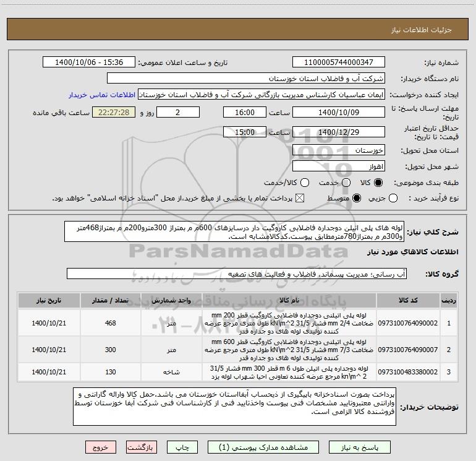Click the شماره نیاز field 1100005744000347

339,62
